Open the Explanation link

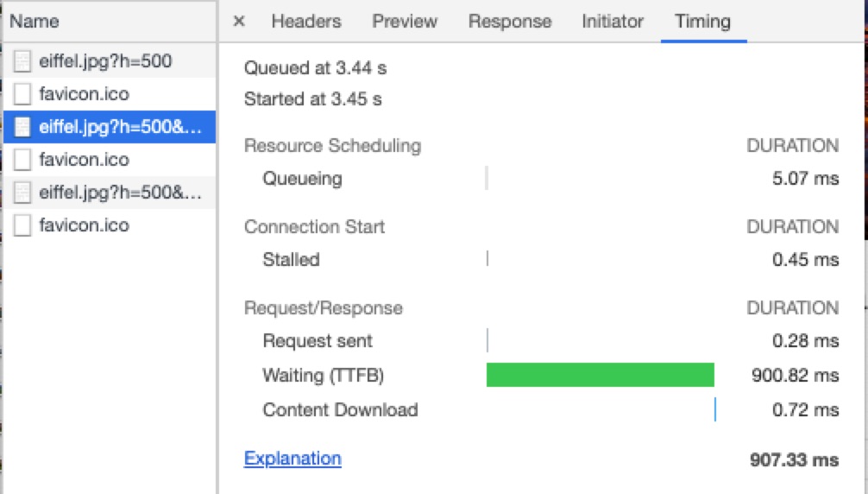tap(292, 459)
